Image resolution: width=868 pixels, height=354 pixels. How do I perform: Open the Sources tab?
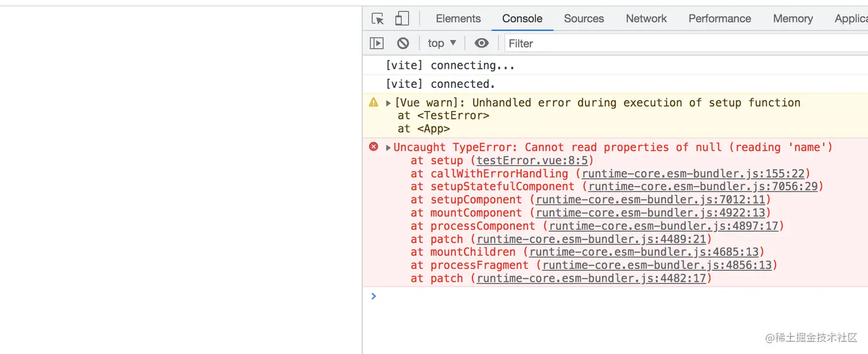click(x=584, y=18)
